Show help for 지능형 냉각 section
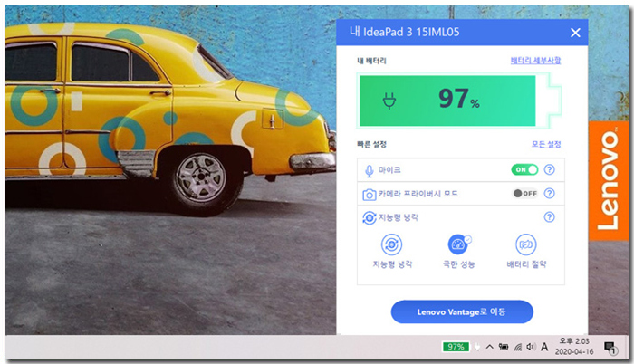Screen dimensions: 634x364 [549, 217]
